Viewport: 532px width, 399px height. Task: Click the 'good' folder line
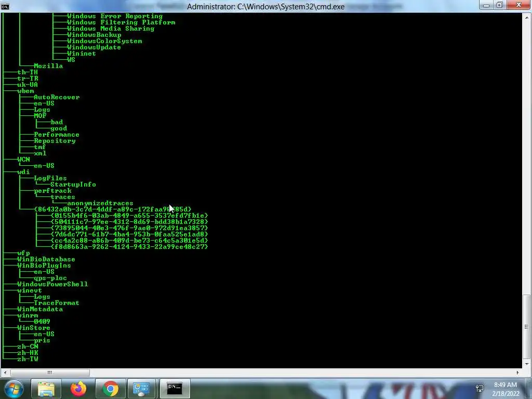pyautogui.click(x=59, y=128)
